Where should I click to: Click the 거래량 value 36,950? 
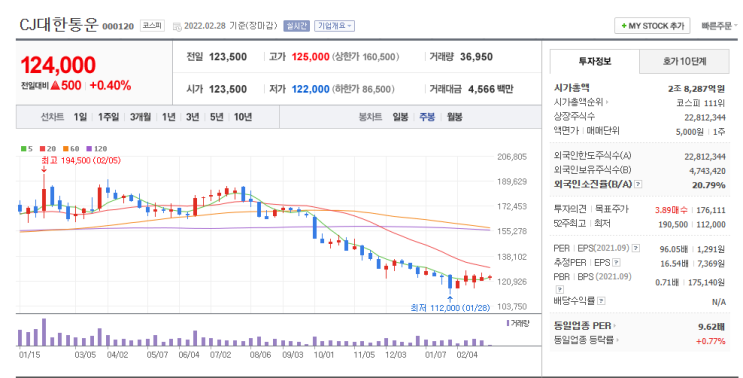click(x=476, y=57)
